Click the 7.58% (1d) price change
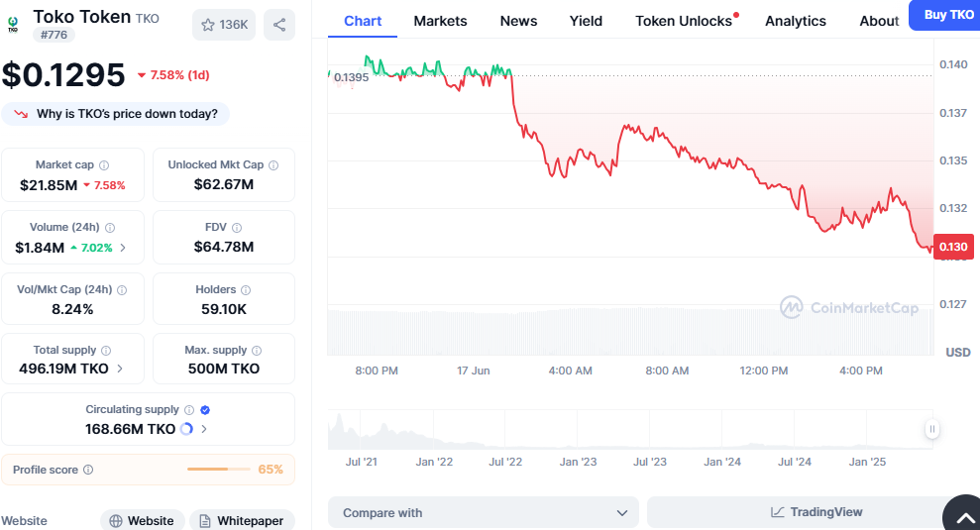Viewport: 980px width, 530px height. [x=173, y=75]
